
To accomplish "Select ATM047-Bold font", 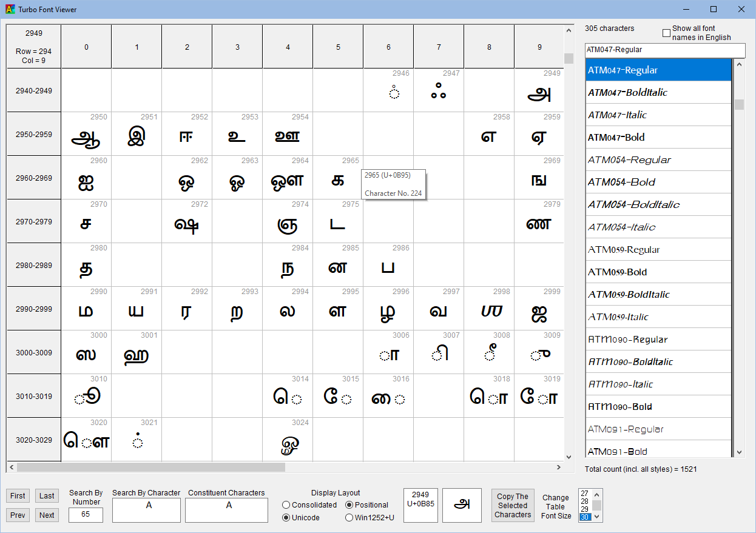I will coord(658,137).
